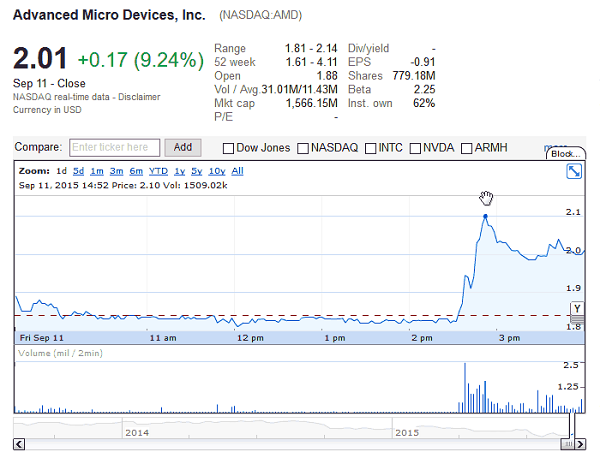Check the INTC comparison box
Screen dimensions: 600x452
pos(371,148)
